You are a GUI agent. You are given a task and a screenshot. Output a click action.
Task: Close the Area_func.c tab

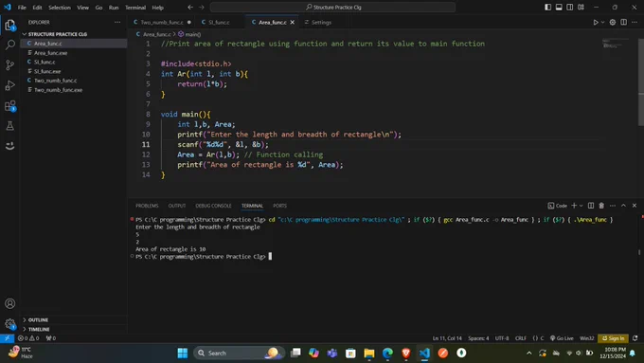tap(293, 22)
